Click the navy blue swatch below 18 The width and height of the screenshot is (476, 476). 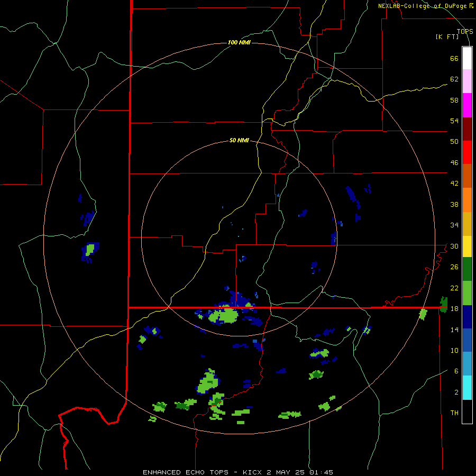pyautogui.click(x=467, y=317)
